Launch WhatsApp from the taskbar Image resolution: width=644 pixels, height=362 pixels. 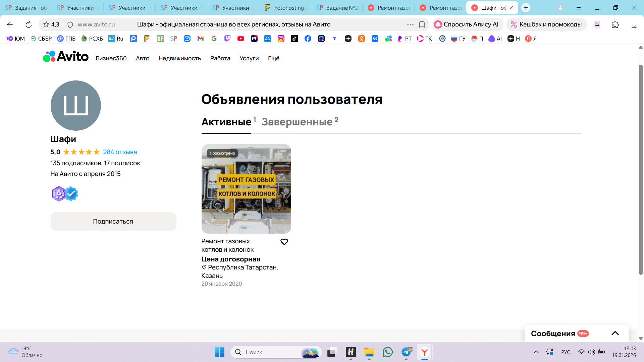(387, 352)
